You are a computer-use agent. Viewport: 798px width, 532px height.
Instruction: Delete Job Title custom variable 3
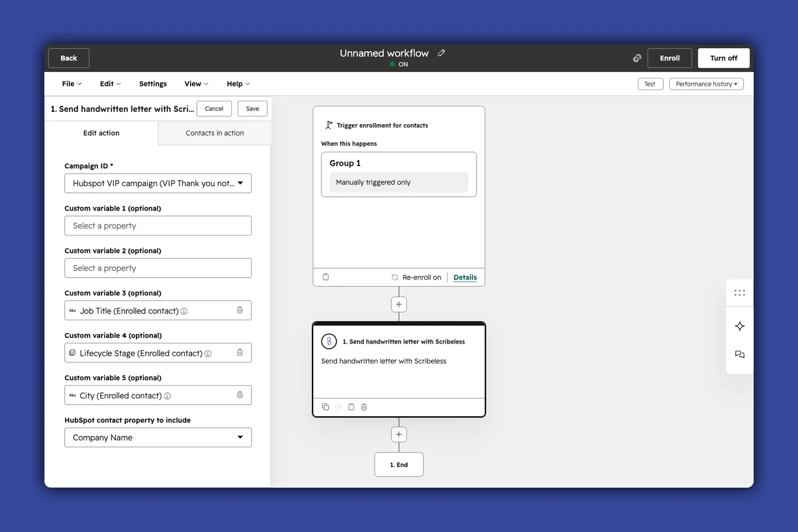tap(240, 310)
